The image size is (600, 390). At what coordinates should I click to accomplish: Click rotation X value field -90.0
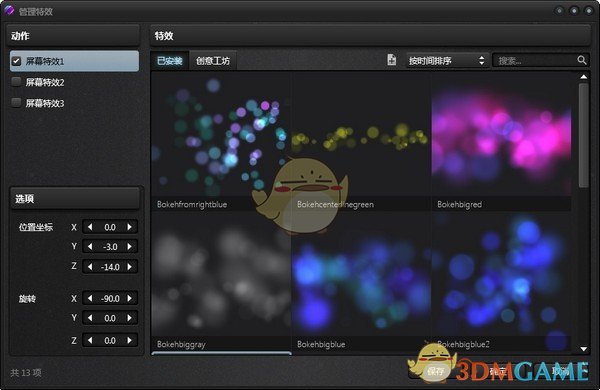pyautogui.click(x=110, y=298)
